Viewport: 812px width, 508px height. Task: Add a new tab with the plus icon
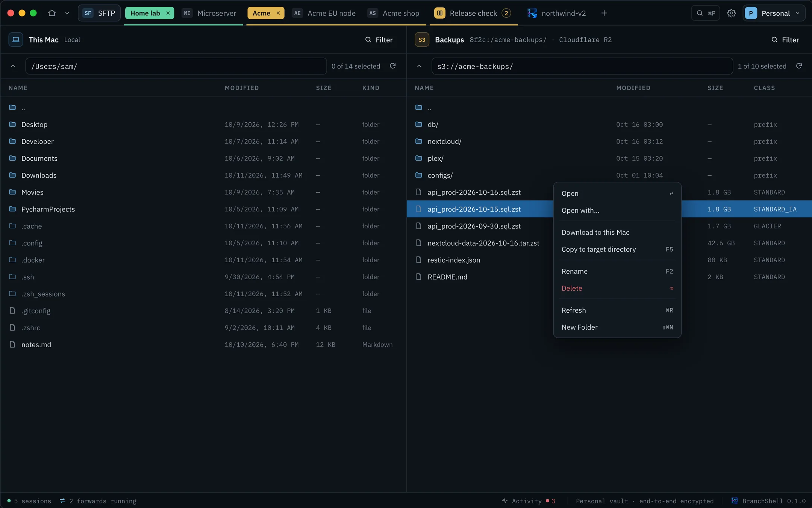(x=604, y=13)
